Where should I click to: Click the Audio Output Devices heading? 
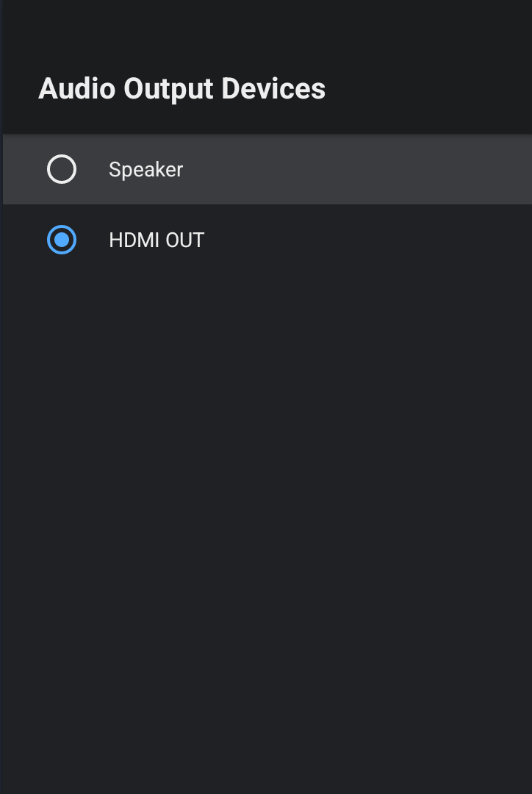coord(181,89)
